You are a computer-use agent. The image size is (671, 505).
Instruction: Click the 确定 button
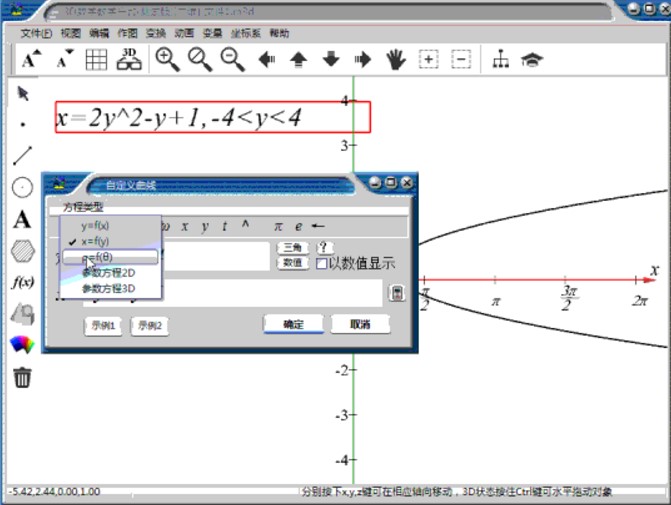pyautogui.click(x=293, y=325)
